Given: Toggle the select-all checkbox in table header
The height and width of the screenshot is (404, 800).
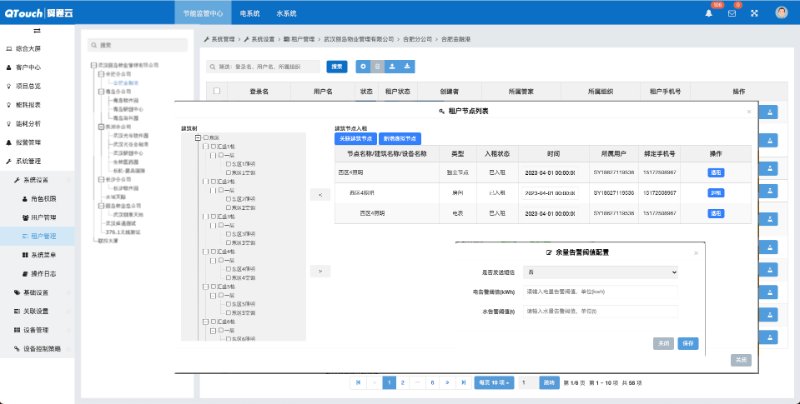Looking at the screenshot, I should [216, 91].
